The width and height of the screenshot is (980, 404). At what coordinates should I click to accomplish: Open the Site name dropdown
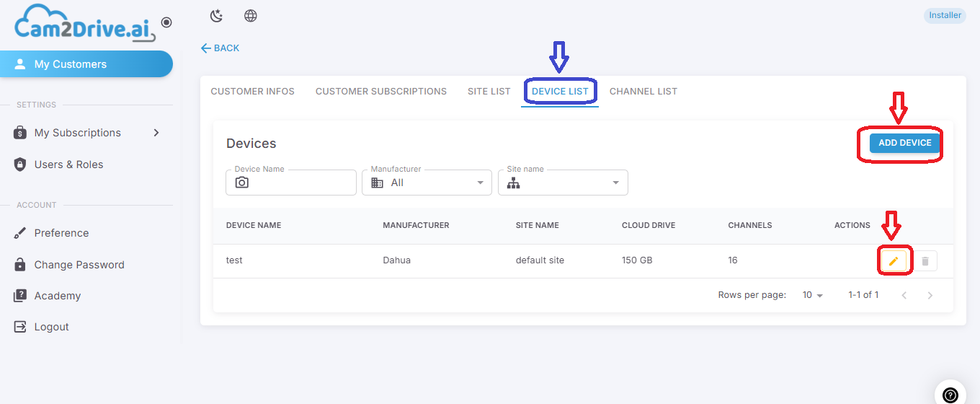pyautogui.click(x=563, y=183)
